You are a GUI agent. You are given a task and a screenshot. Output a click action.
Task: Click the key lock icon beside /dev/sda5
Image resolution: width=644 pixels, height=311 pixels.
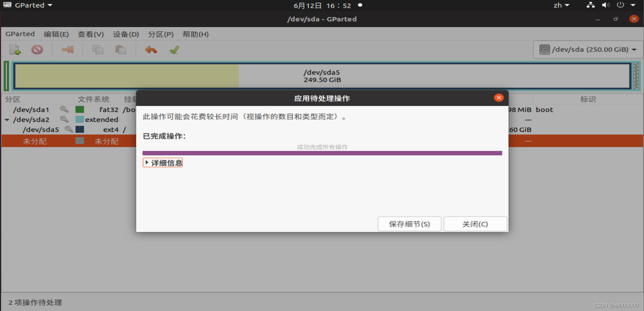click(x=69, y=129)
